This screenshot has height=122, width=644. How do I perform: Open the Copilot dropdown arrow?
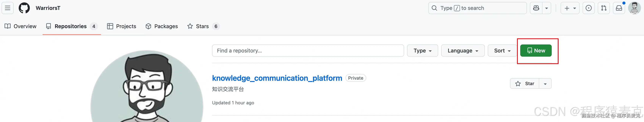point(547,8)
